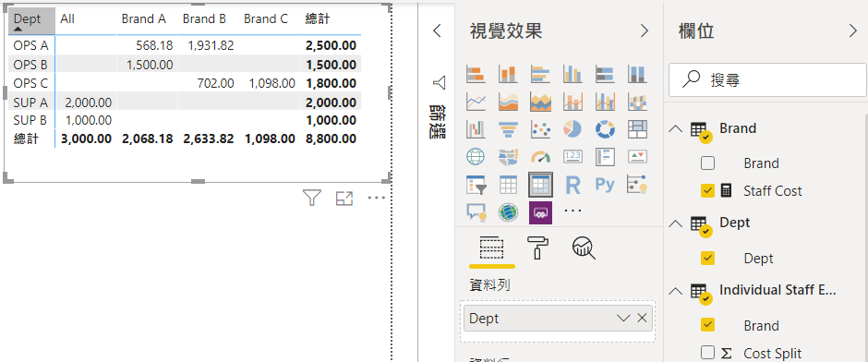Screen dimensions: 868x362
Task: Select the waterfall chart visual
Action: click(x=476, y=129)
